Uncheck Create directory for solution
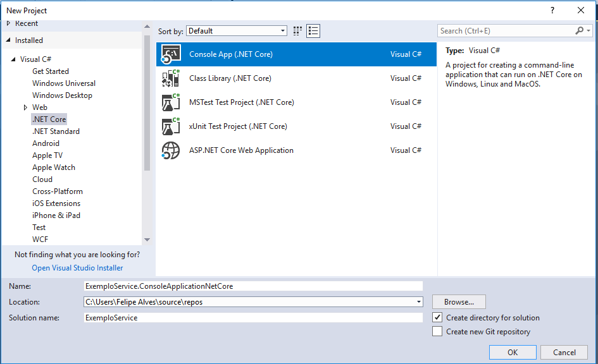 coord(437,317)
